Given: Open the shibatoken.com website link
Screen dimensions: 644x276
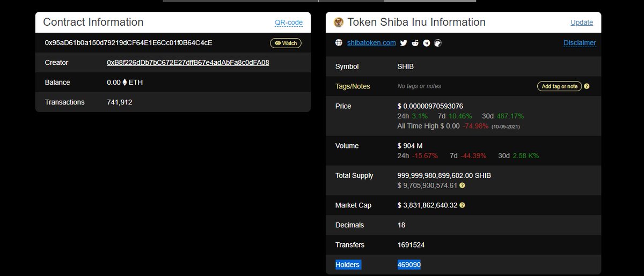Looking at the screenshot, I should click(371, 43).
